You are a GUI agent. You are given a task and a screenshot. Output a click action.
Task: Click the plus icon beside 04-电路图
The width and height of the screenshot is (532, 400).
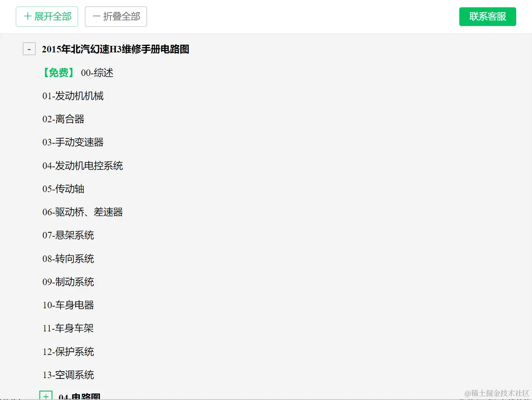coord(46,395)
